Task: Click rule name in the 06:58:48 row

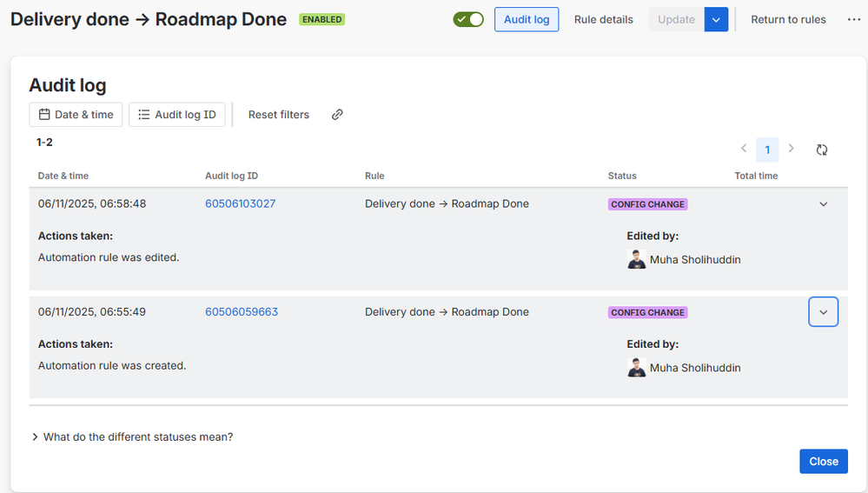Action: [447, 203]
